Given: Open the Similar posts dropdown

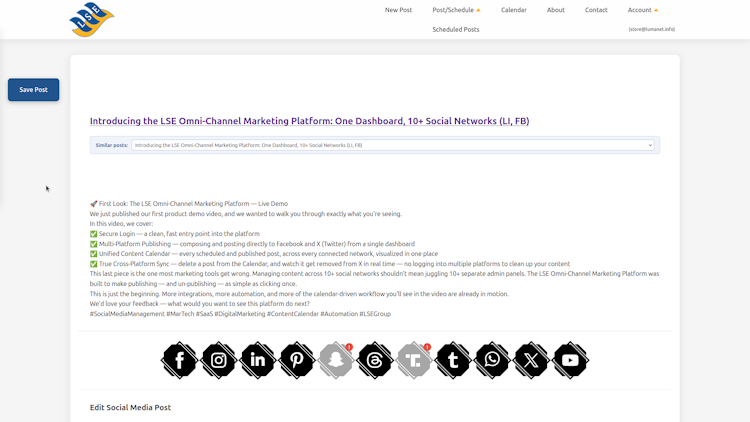Looking at the screenshot, I should (x=393, y=145).
